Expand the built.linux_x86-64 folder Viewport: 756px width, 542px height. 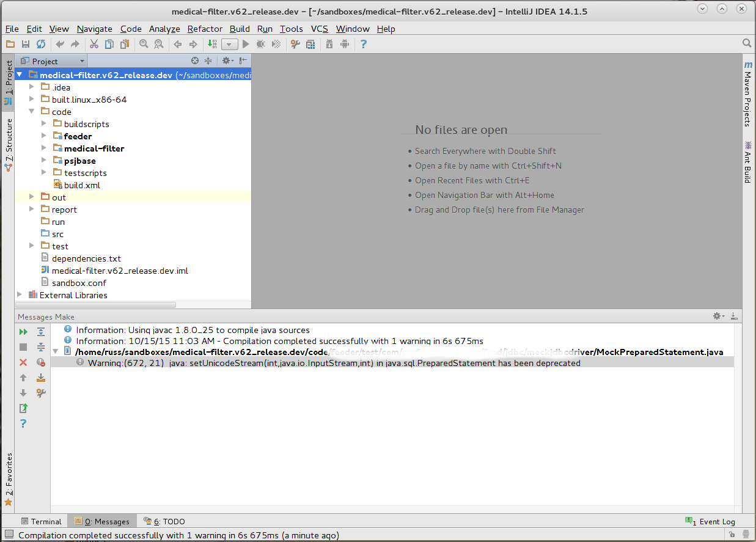click(x=32, y=100)
